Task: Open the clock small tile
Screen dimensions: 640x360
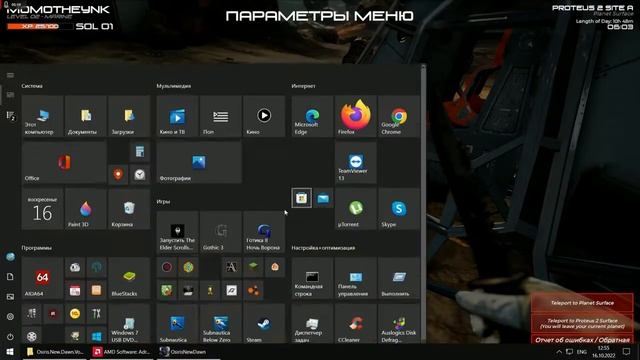Action: click(140, 174)
